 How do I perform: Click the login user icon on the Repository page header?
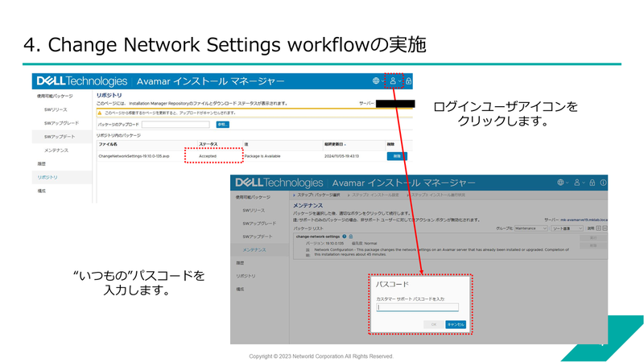393,81
